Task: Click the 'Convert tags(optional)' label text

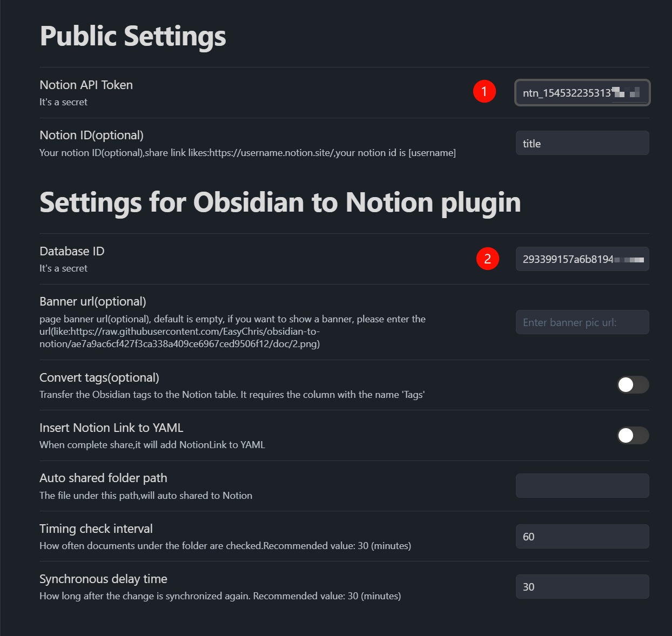Action: [x=99, y=378]
